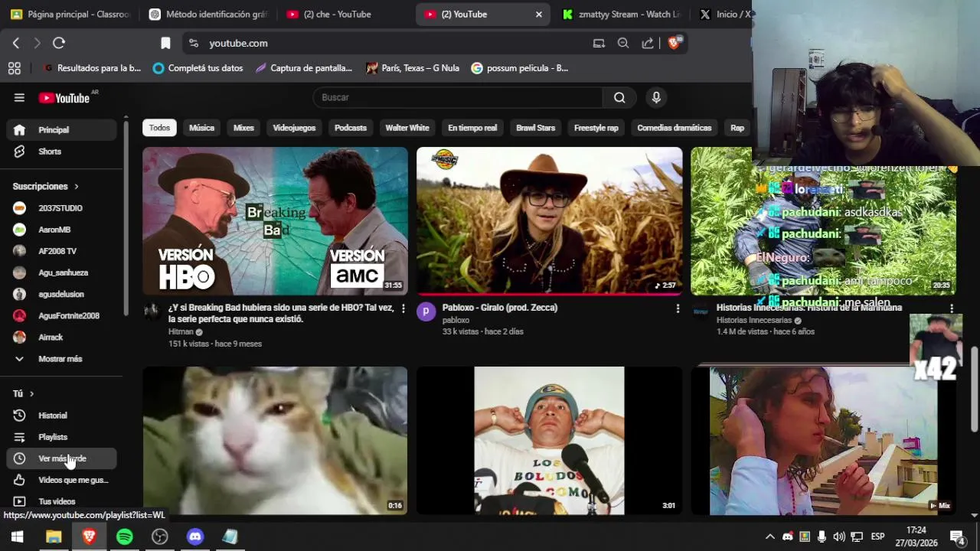
Task: Reload the current page
Action: [59, 44]
